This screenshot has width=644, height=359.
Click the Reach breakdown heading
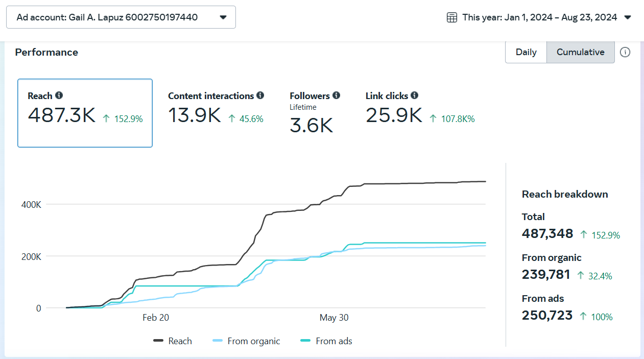click(x=565, y=194)
